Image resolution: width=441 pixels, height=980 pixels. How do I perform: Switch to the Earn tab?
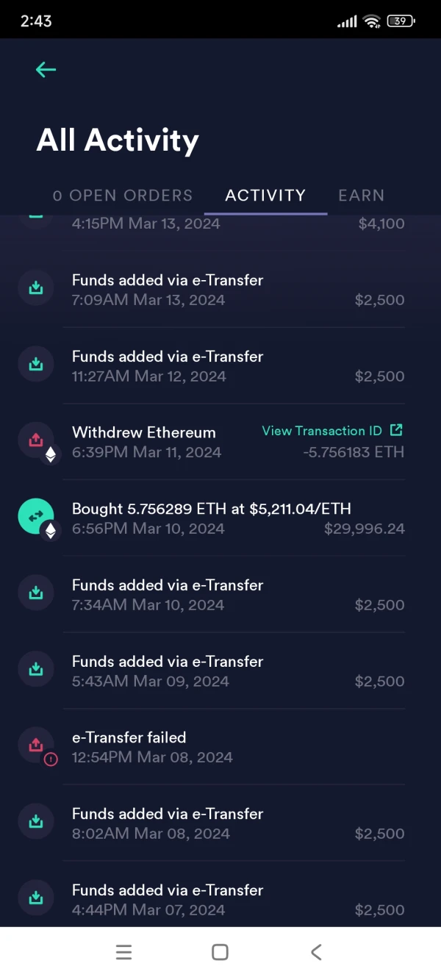pos(361,196)
